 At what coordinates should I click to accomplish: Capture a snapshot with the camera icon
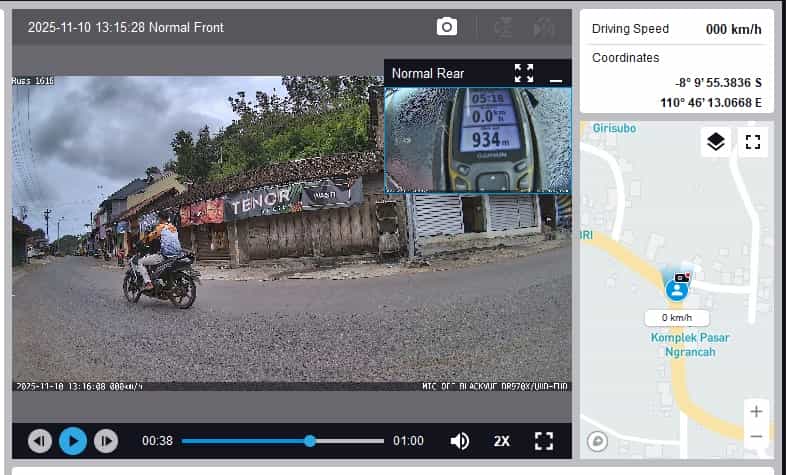[x=447, y=27]
